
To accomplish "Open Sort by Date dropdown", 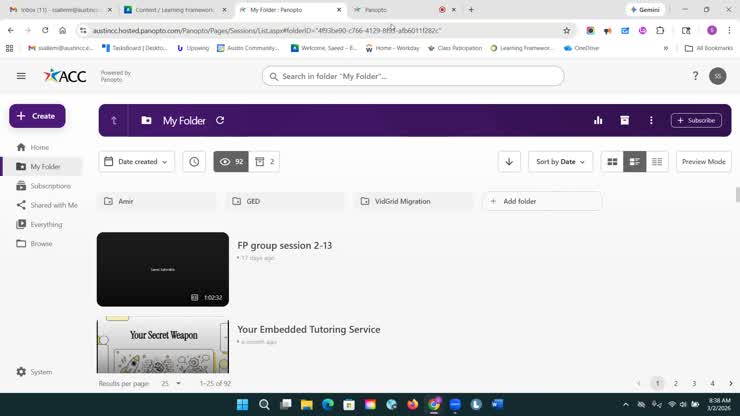I will click(560, 161).
